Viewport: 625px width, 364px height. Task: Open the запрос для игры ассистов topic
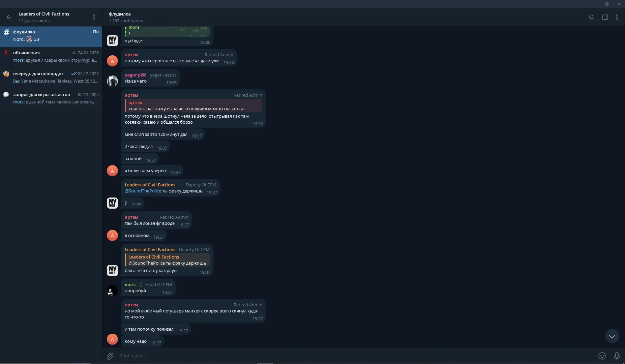tap(51, 98)
